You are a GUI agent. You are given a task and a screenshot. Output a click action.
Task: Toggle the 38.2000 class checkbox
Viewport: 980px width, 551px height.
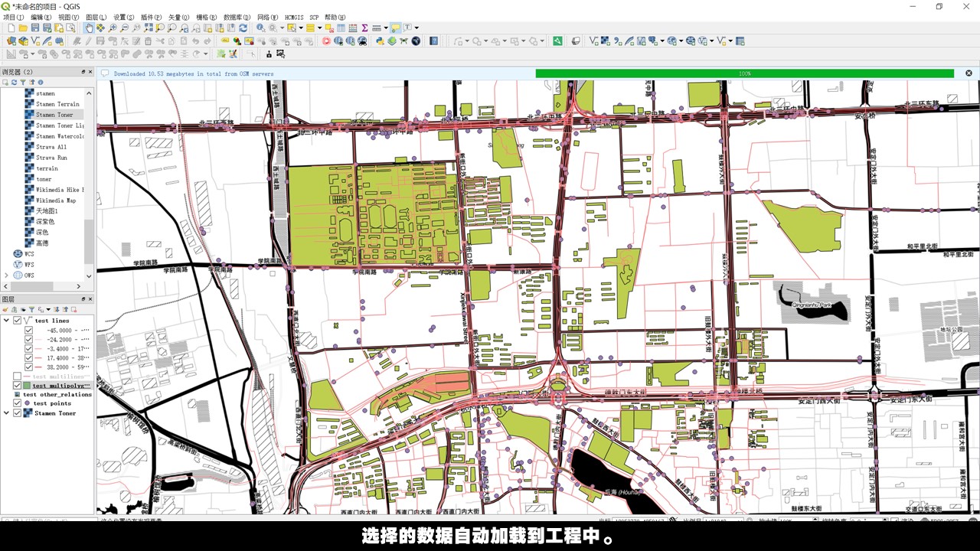click(28, 367)
